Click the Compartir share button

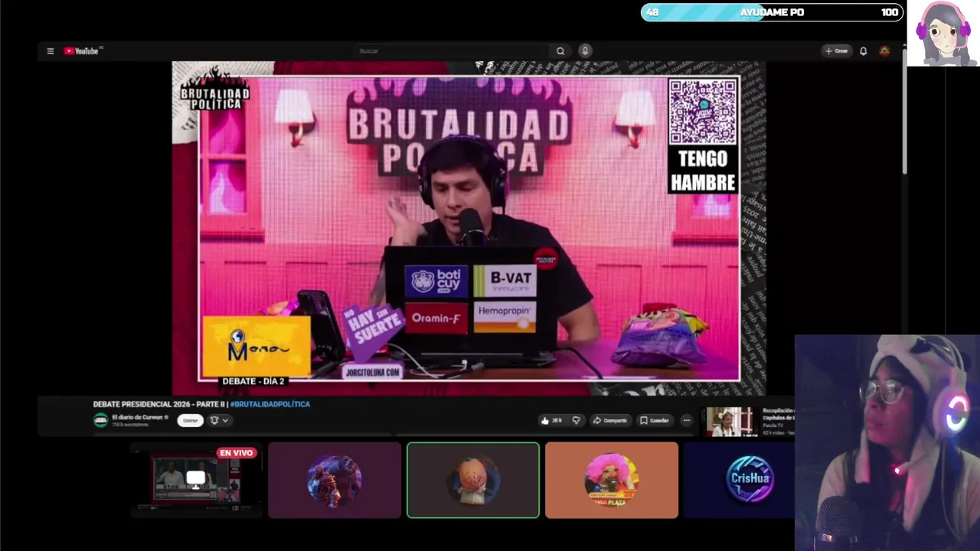click(610, 420)
